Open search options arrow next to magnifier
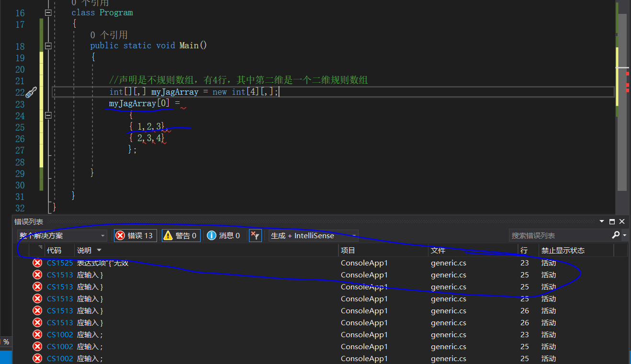631x364 pixels. 624,235
